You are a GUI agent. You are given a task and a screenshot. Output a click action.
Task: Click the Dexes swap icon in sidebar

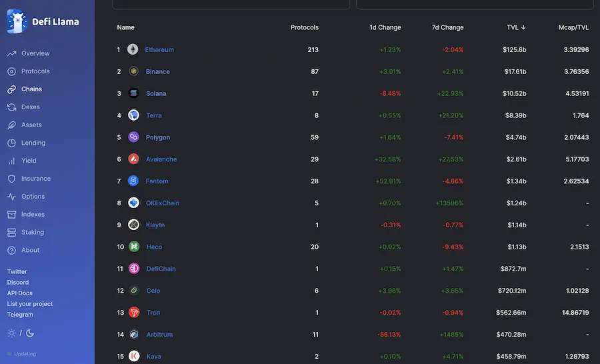(x=11, y=107)
